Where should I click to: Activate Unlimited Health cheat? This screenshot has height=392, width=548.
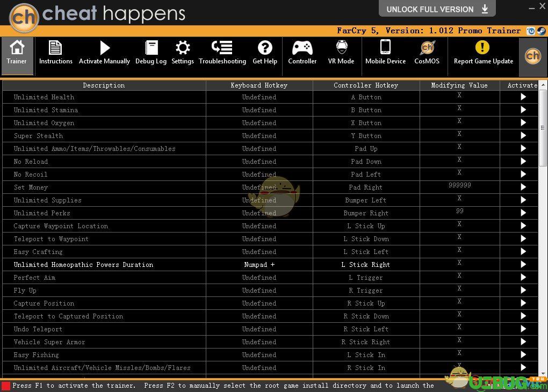[x=523, y=97]
